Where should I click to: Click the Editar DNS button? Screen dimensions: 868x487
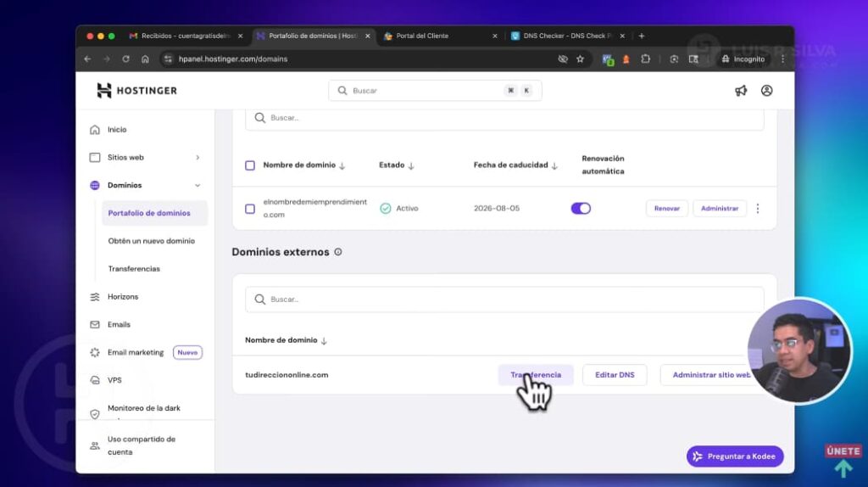click(615, 375)
